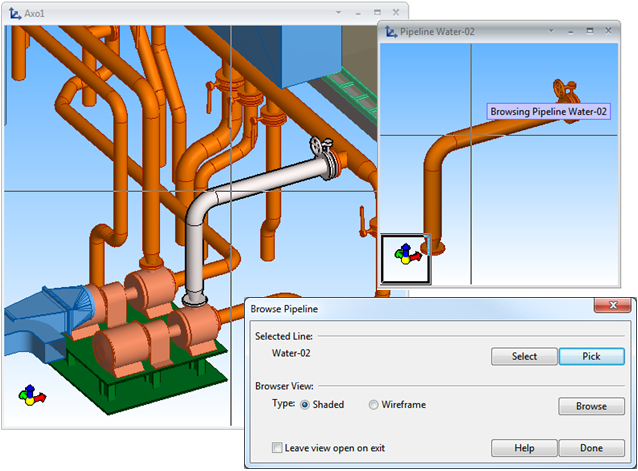Click the Browse button

tap(591, 406)
